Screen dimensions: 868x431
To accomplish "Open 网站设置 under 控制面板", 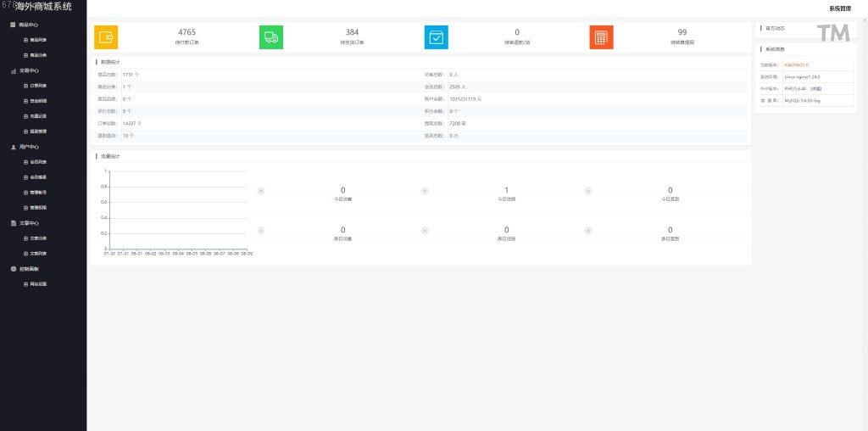I will [39, 284].
